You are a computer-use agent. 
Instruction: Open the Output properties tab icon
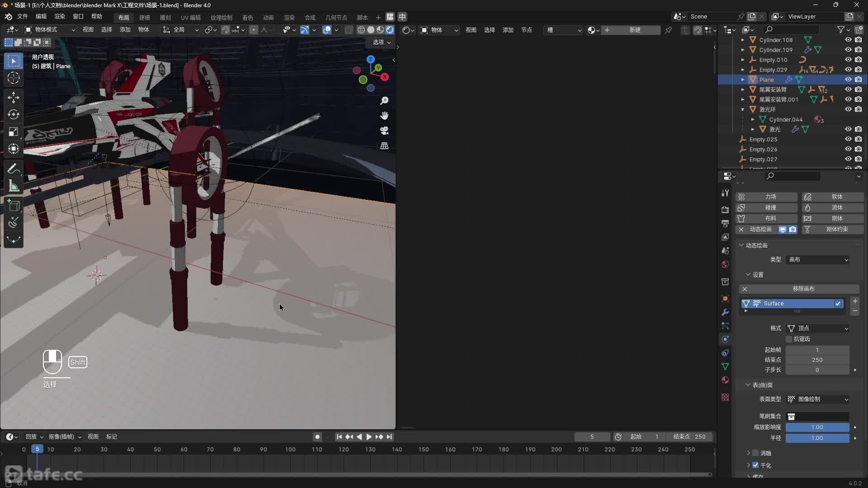coord(725,223)
